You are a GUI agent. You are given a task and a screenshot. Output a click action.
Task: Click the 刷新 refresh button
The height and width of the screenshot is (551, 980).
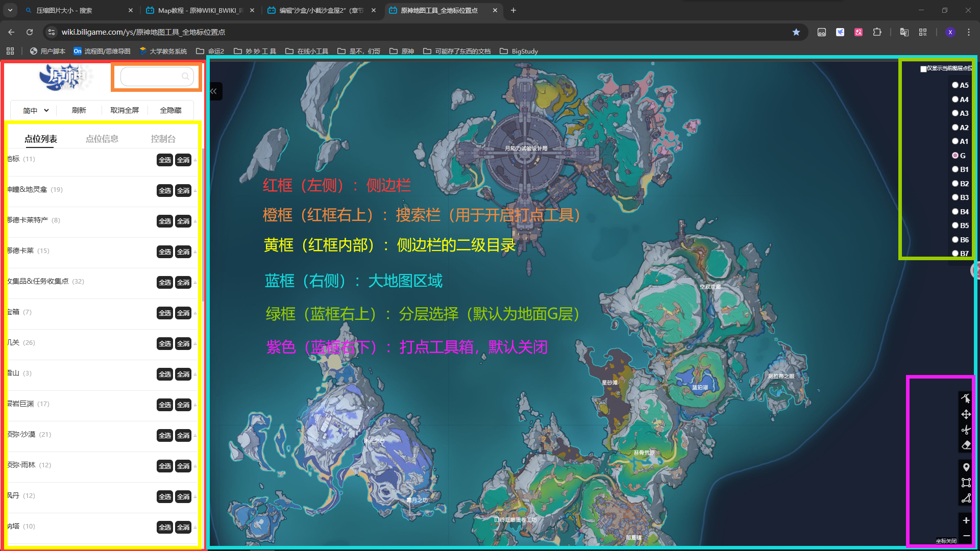pos(79,110)
